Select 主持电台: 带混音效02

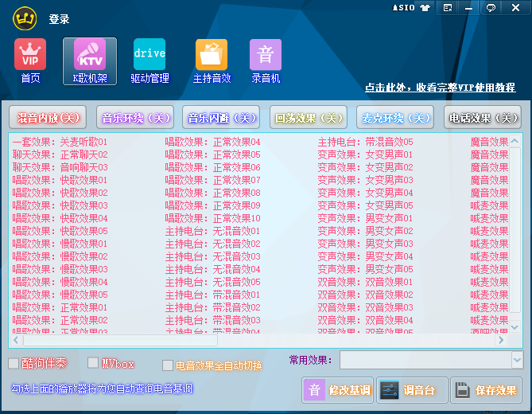pos(213,307)
